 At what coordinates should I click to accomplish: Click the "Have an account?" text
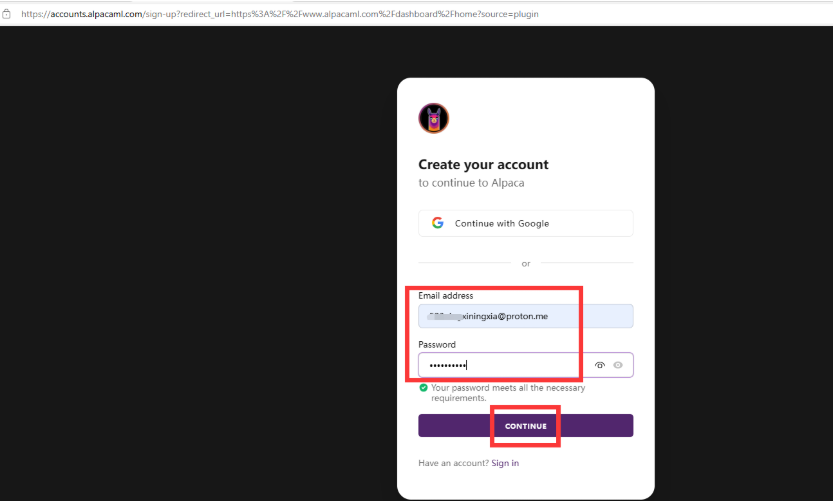453,463
